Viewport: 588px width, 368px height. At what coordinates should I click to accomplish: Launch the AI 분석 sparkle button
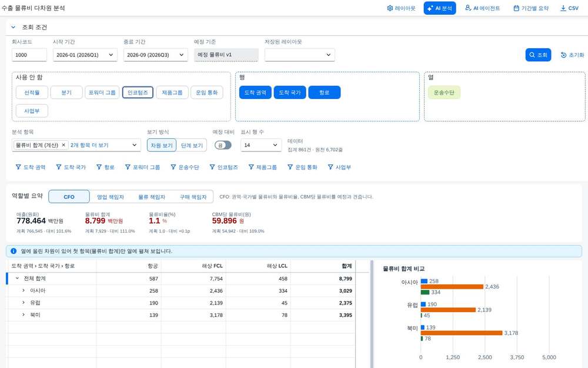tap(439, 8)
